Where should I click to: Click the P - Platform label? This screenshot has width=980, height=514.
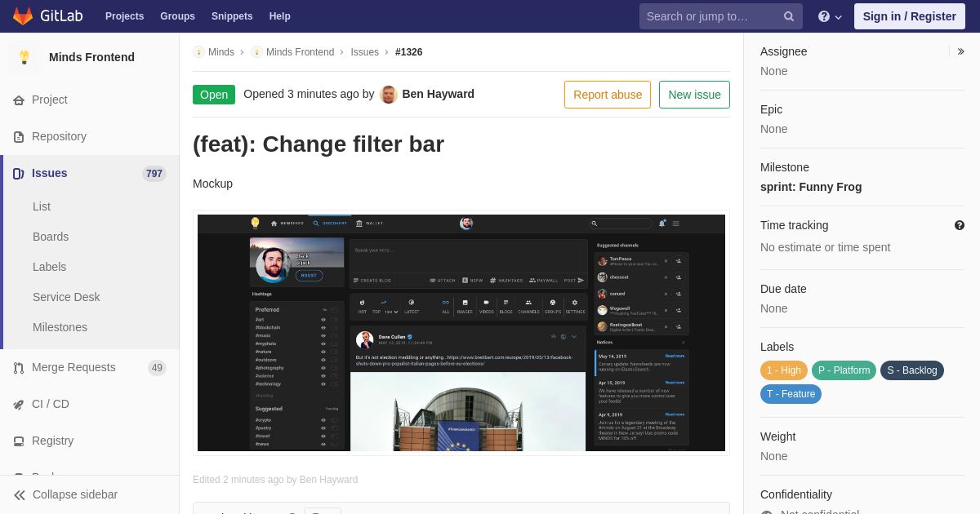click(844, 370)
